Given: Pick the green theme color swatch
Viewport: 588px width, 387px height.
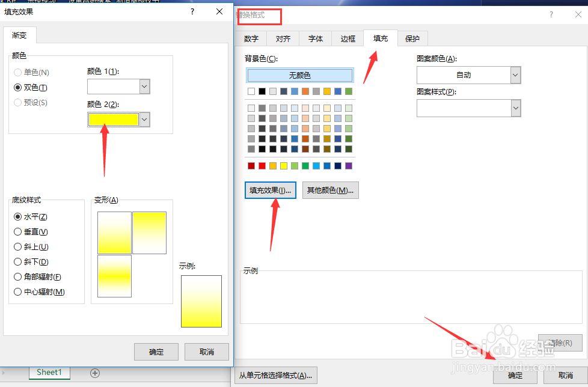Looking at the screenshot, I should 349,91.
